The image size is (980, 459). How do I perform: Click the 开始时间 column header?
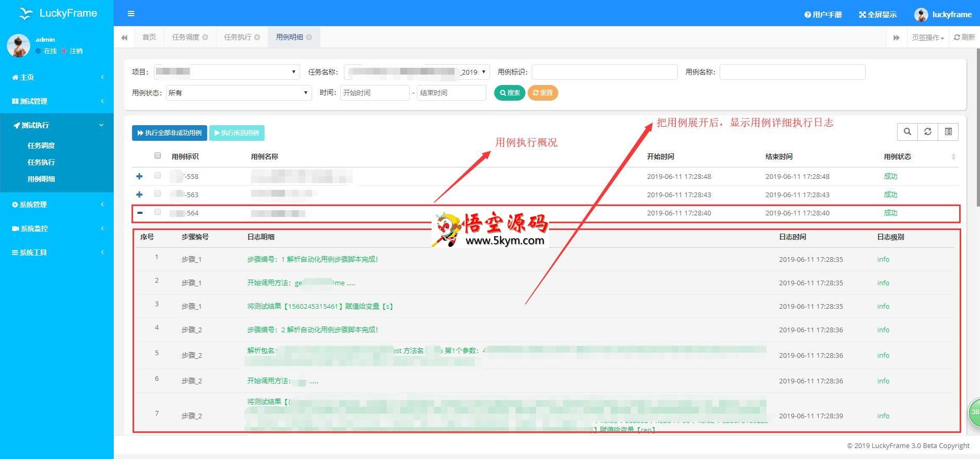[660, 156]
